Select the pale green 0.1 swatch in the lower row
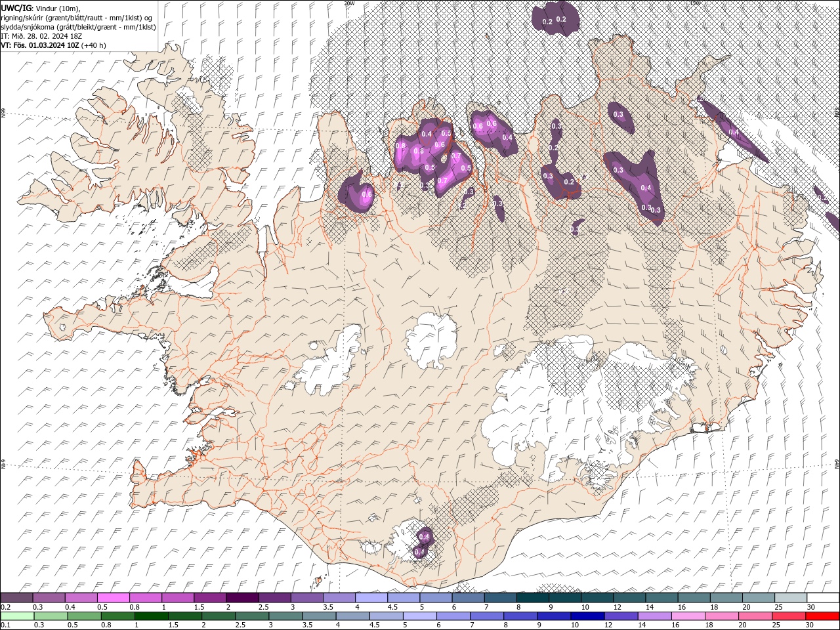The height and width of the screenshot is (630, 840). coord(18,616)
